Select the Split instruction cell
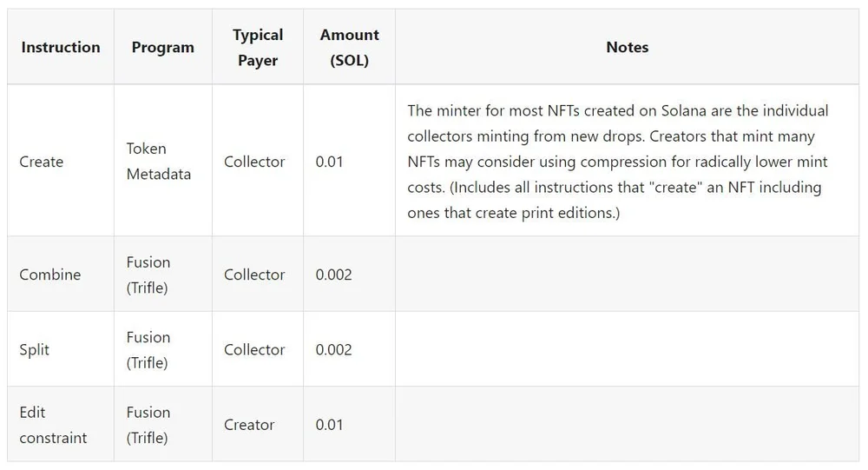The image size is (868, 470). tap(35, 350)
